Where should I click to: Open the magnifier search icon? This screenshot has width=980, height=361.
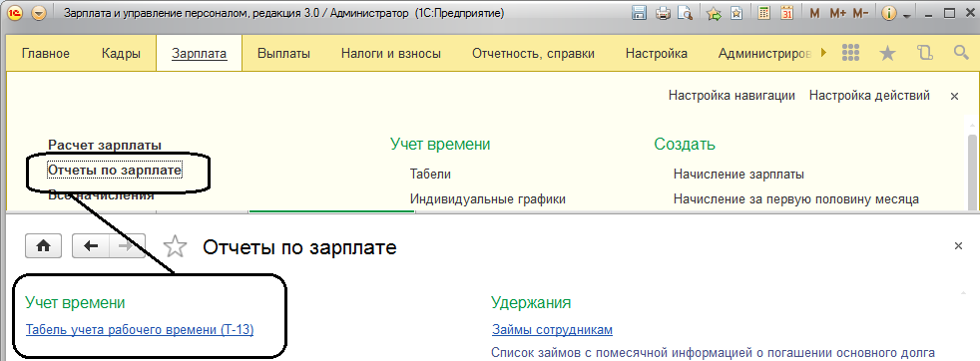[x=961, y=53]
